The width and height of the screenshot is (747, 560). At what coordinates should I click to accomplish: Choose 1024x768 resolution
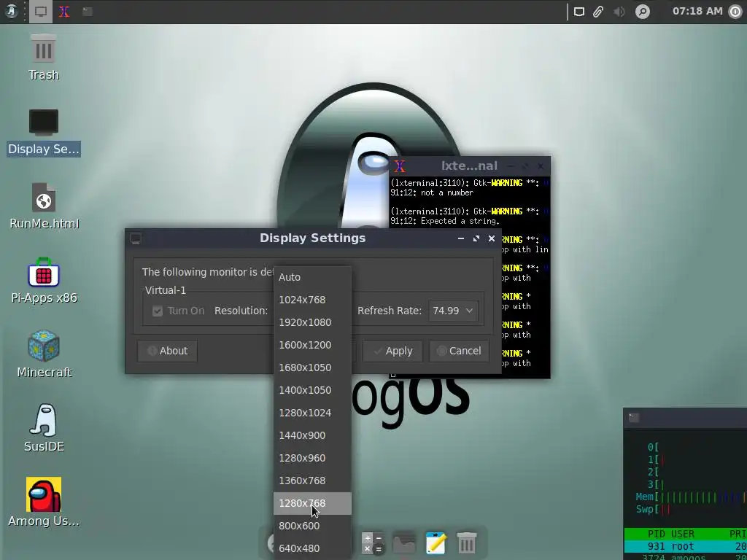point(312,300)
